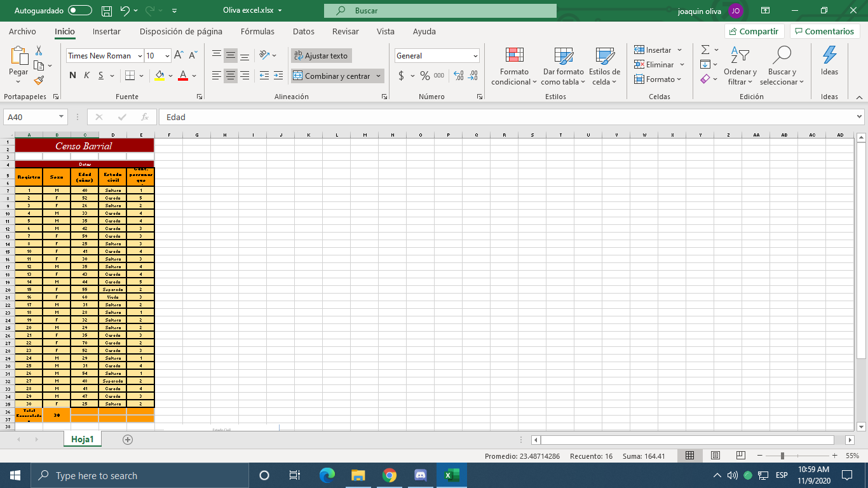Open the Comentarios pane

coord(824,31)
